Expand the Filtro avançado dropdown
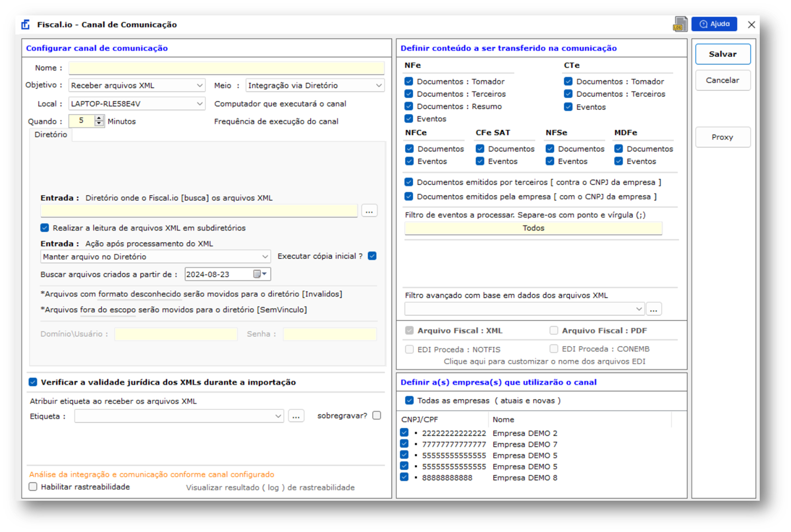 pyautogui.click(x=639, y=309)
